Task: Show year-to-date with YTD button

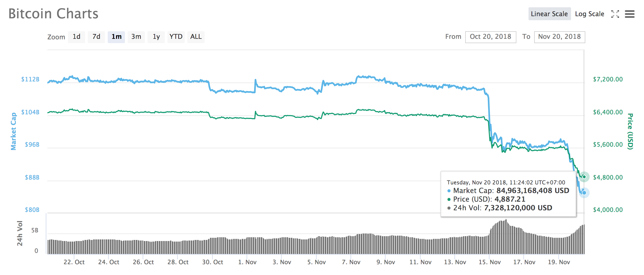Action: pos(176,37)
